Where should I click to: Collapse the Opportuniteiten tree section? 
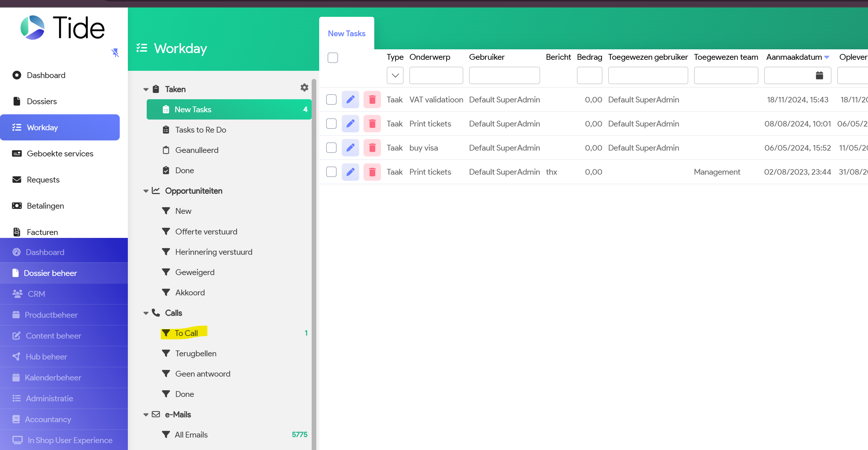pyautogui.click(x=146, y=191)
